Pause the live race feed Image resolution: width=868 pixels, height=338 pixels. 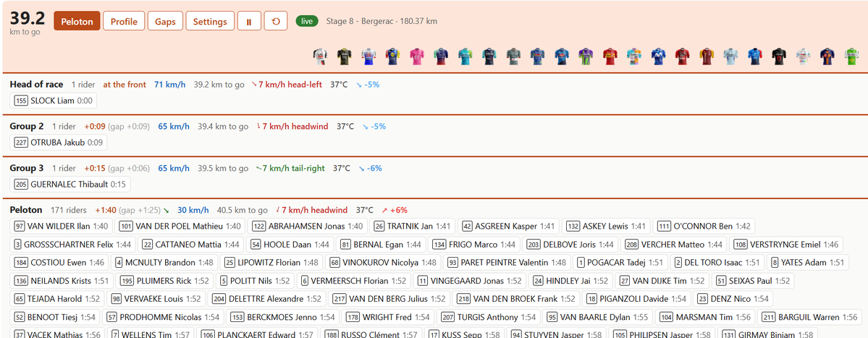pyautogui.click(x=249, y=21)
